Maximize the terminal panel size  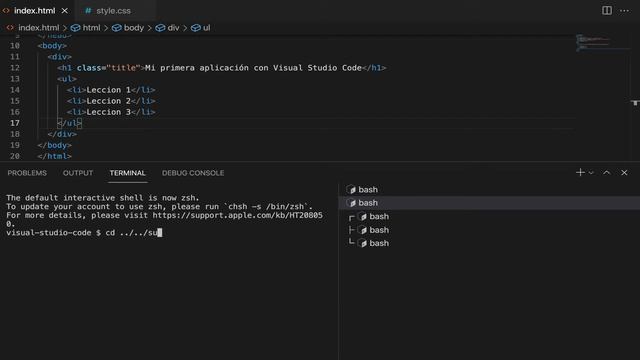607,173
